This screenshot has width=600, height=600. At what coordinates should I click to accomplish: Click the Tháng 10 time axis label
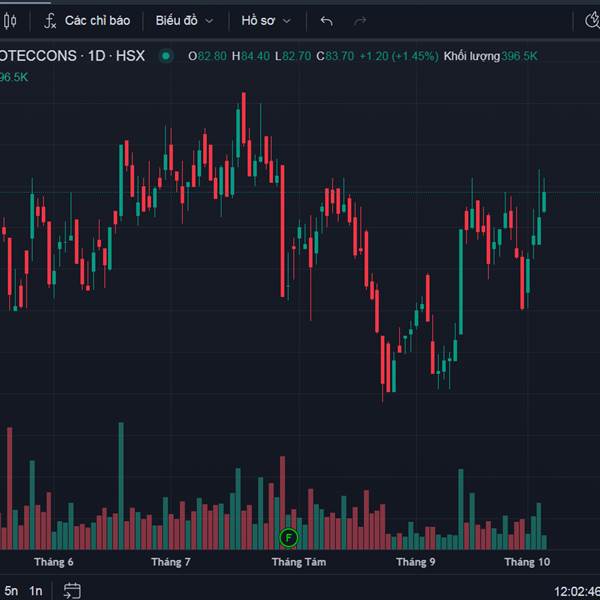527,562
